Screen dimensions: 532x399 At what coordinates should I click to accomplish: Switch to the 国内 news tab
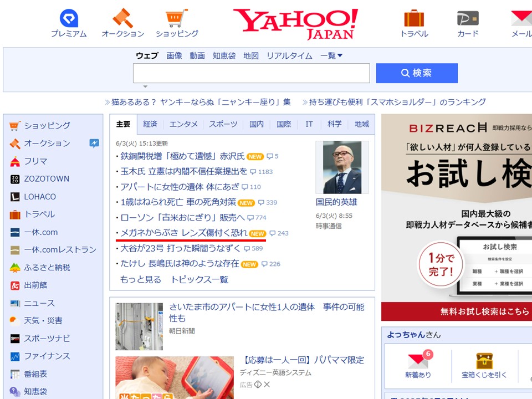257,124
